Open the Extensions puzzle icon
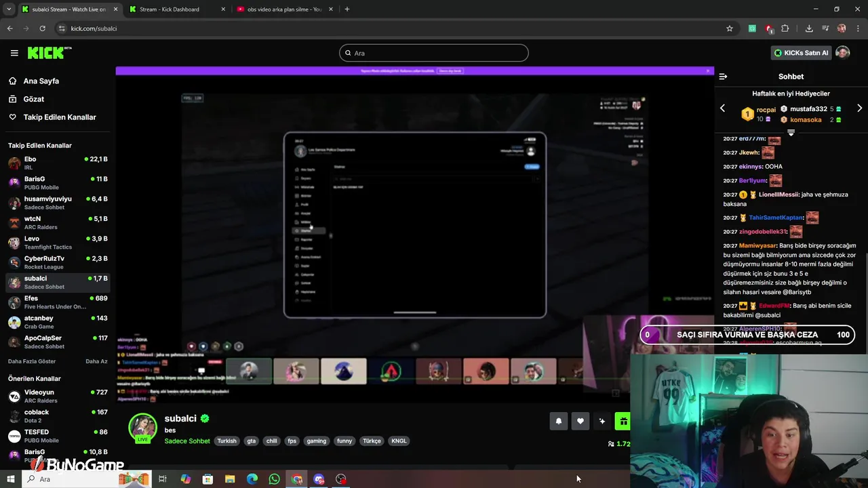This screenshot has width=868, height=488. coord(785,28)
